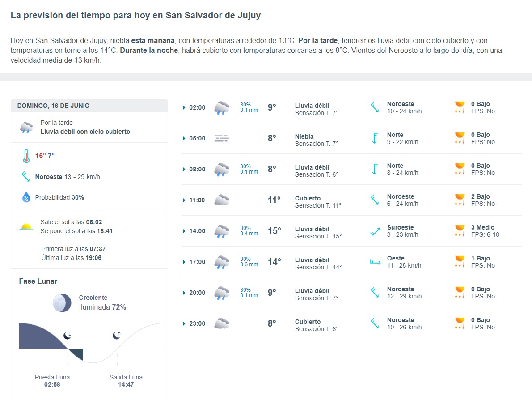The image size is (532, 400).
Task: Click the 20:00 Lluvia débil description
Action: point(312,291)
